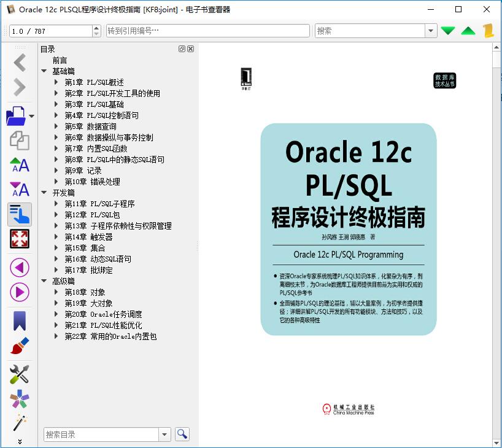Go to next page purple arrow

pyautogui.click(x=20, y=292)
